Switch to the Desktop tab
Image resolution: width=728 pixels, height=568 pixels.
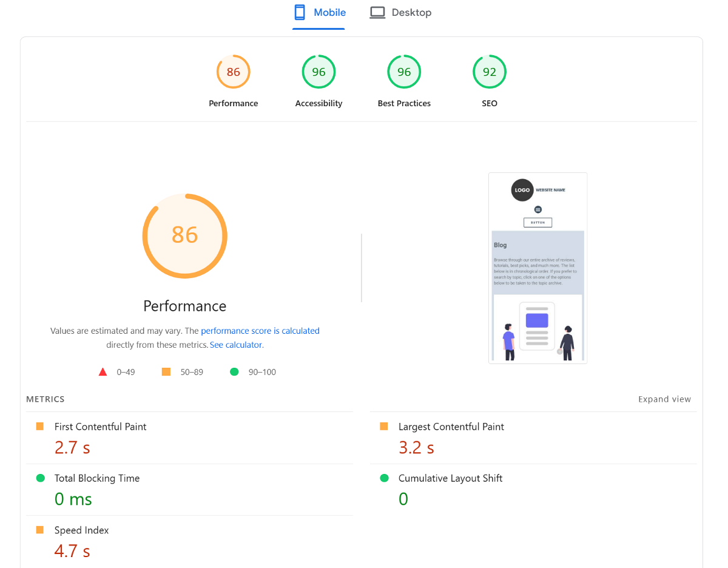[x=400, y=12]
